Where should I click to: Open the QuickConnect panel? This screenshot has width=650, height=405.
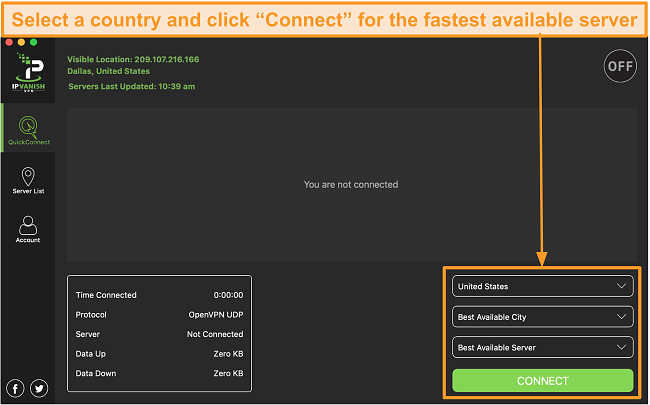tap(29, 130)
